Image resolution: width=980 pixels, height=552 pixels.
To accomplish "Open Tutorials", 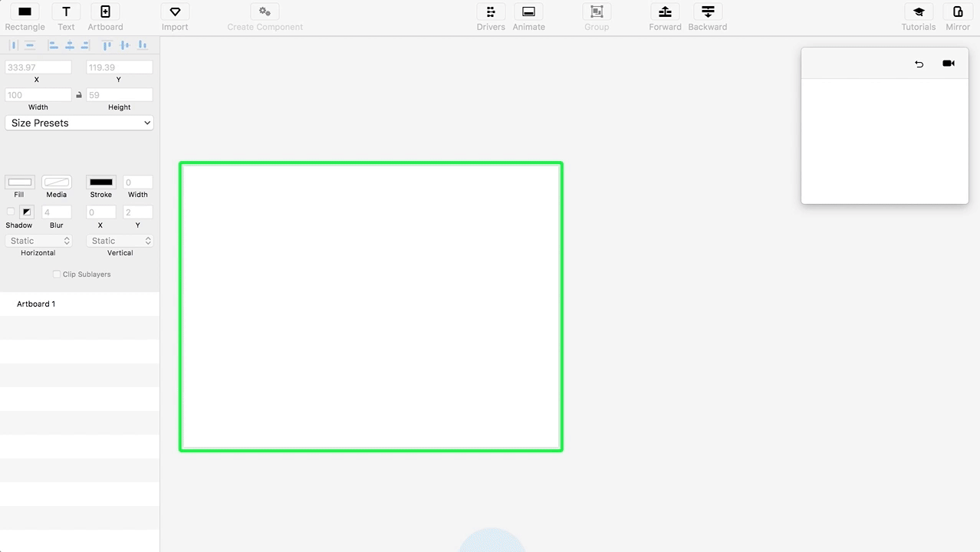I will coord(919,11).
